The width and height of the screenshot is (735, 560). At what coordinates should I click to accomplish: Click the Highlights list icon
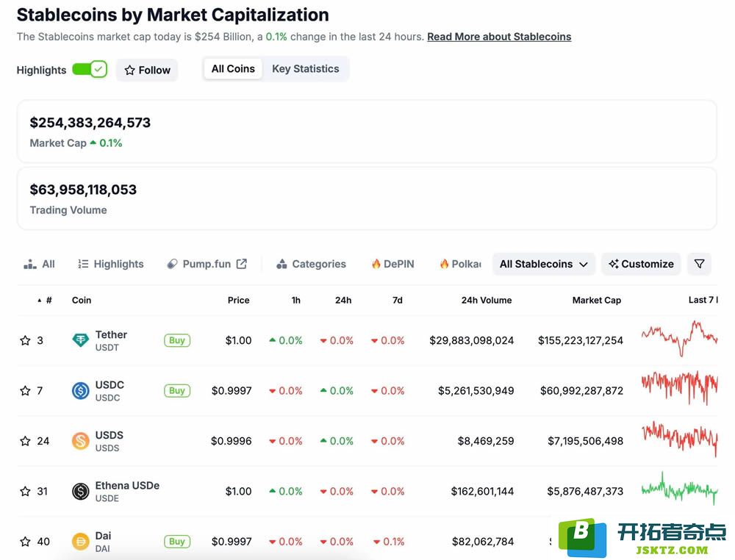point(83,265)
